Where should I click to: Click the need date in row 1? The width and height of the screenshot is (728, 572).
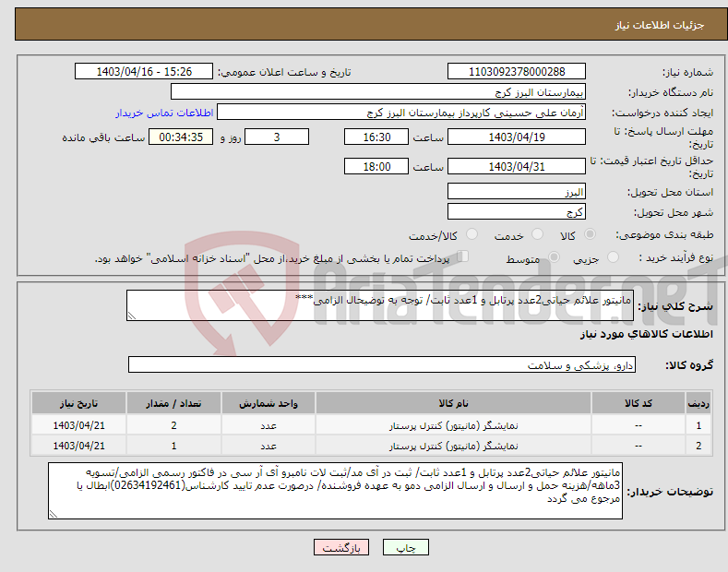[79, 425]
